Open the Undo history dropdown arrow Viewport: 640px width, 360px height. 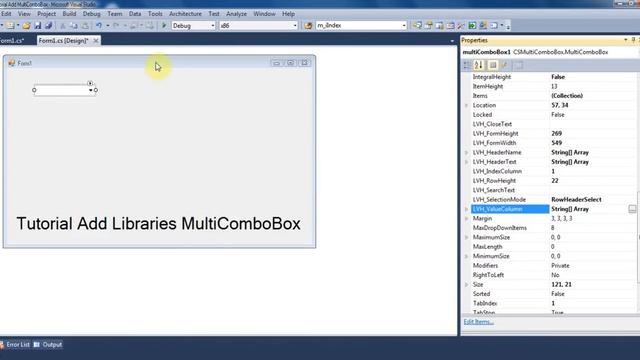click(x=108, y=26)
